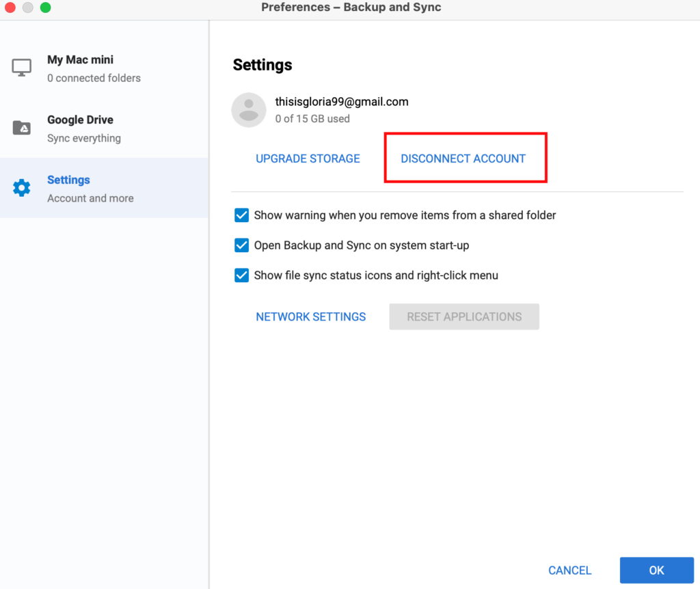
Task: Switch to the Google Drive section
Action: click(x=83, y=128)
